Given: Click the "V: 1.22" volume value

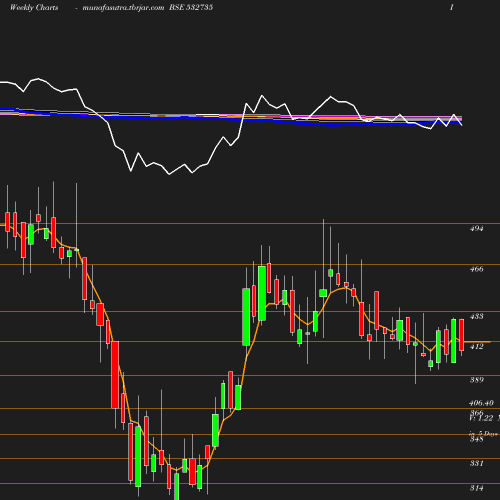Looking at the screenshot, I should click(x=481, y=418).
